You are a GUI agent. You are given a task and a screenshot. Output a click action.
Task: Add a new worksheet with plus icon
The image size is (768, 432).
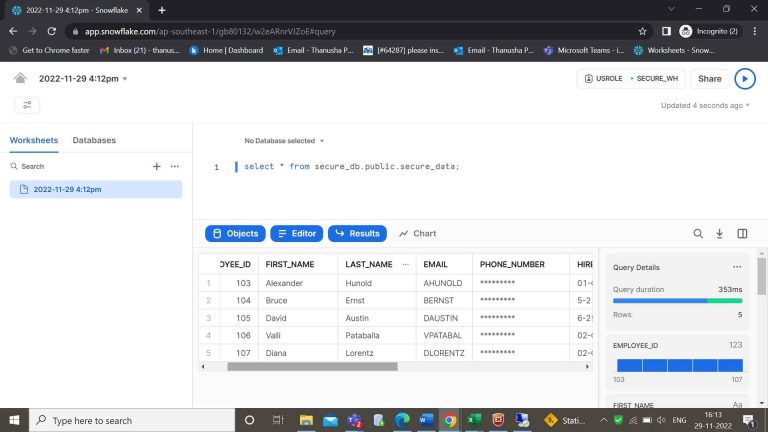pyautogui.click(x=156, y=166)
